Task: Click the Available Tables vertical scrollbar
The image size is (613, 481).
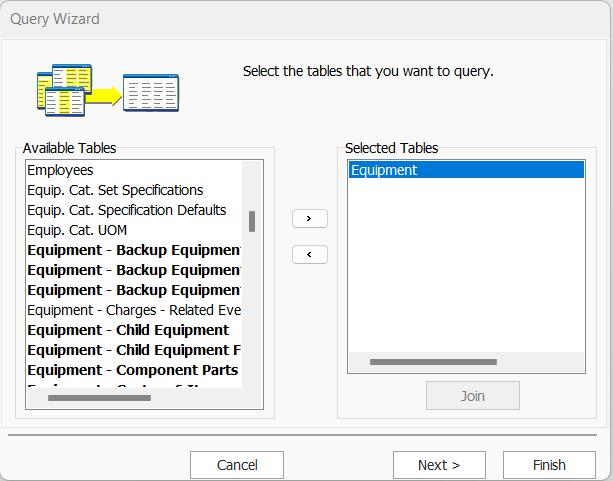Action: coord(252,222)
